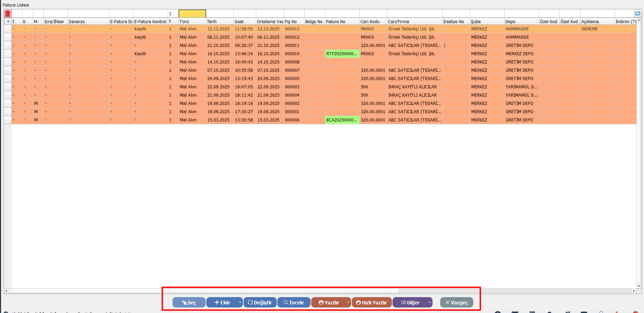This screenshot has width=644, height=313.
Task: Click the Seç button
Action: coord(189,302)
